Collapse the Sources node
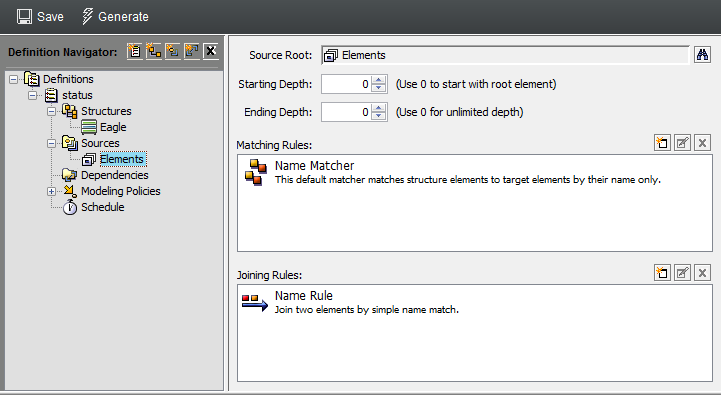Image resolution: width=721 pixels, height=395 pixels. [x=52, y=143]
